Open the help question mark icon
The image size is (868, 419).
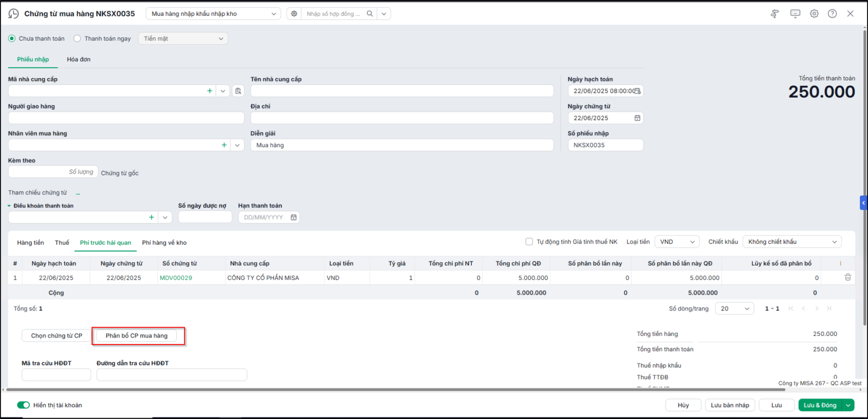point(832,14)
